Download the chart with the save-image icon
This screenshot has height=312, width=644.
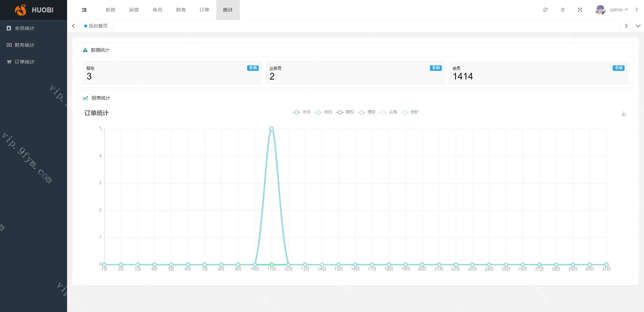coord(624,114)
